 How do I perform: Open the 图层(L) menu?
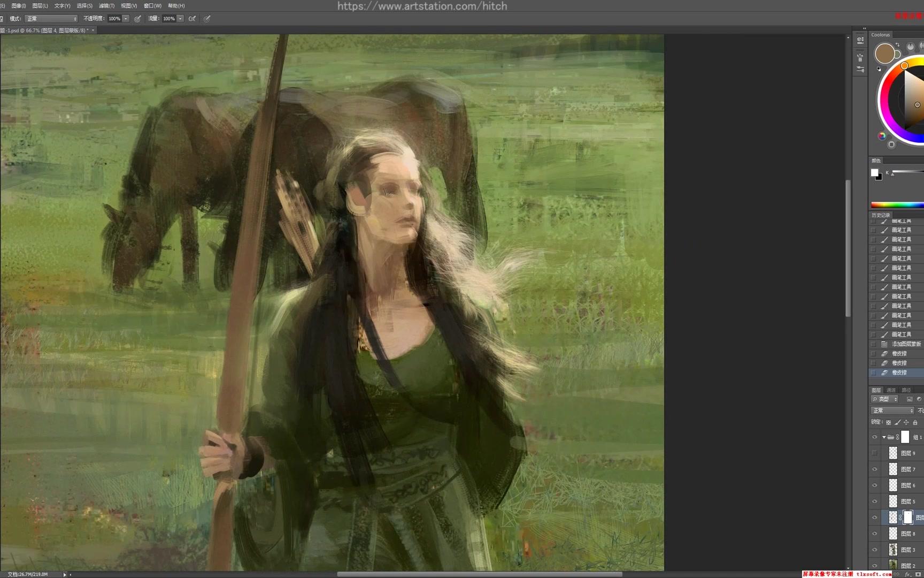(40, 6)
